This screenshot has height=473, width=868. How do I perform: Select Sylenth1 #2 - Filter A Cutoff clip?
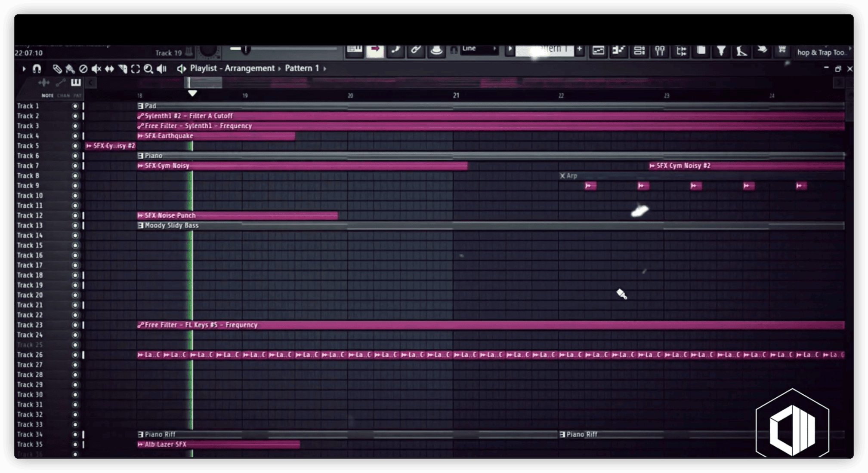click(x=491, y=116)
